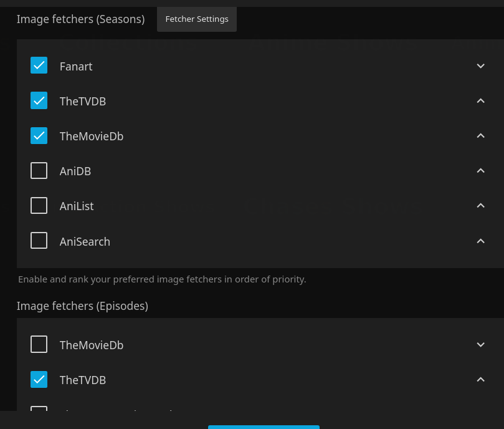
Task: Enable the AniList image fetcher
Action: click(x=39, y=205)
